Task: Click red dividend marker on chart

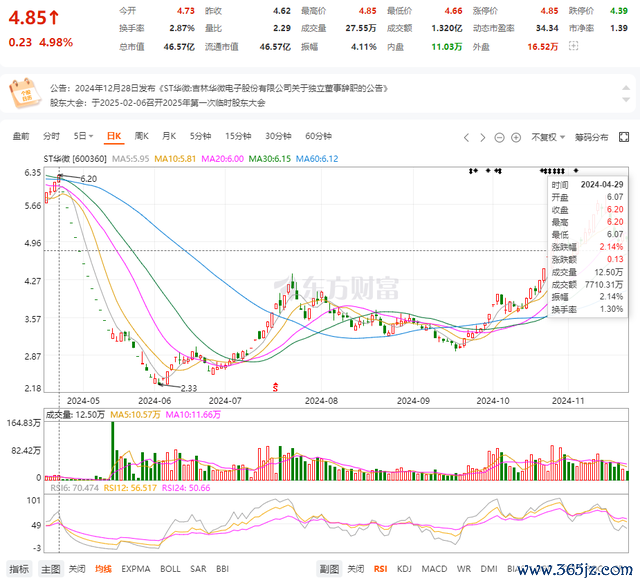Action: [276, 386]
